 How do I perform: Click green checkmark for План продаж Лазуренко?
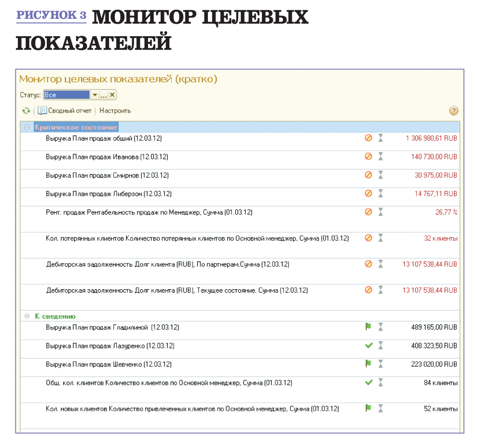coord(368,345)
